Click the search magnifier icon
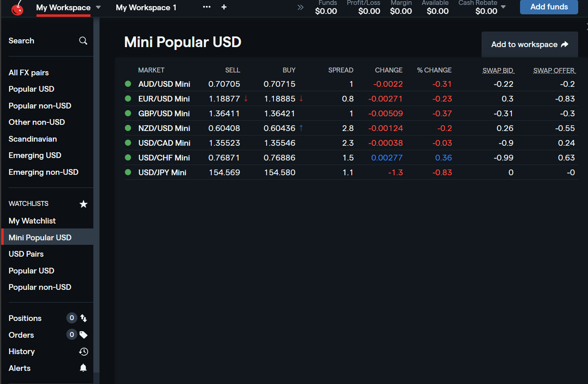The height and width of the screenshot is (384, 588). 83,41
